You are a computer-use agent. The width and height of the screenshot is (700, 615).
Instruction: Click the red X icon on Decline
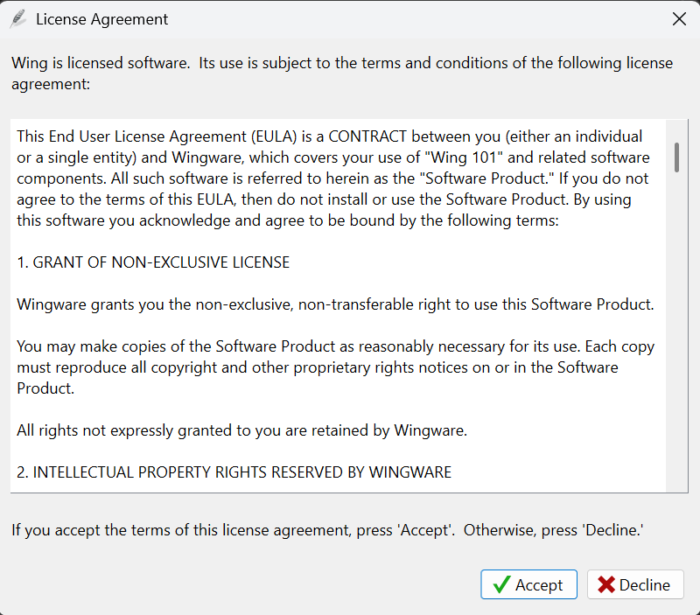click(x=605, y=584)
